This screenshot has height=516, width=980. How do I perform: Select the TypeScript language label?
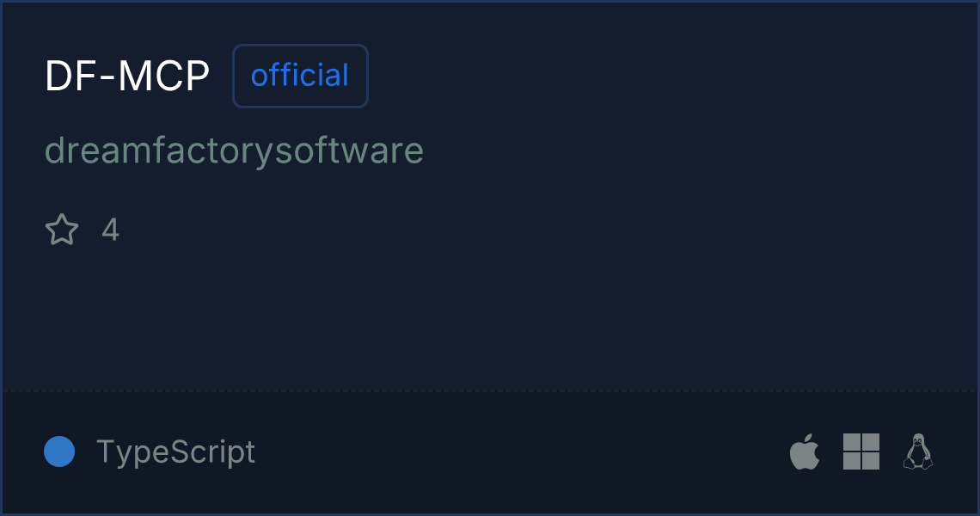point(175,451)
